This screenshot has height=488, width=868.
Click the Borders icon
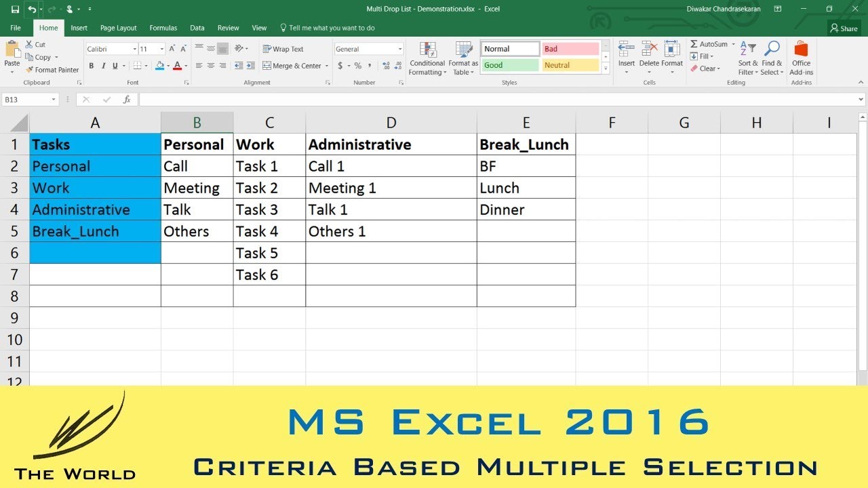click(137, 66)
